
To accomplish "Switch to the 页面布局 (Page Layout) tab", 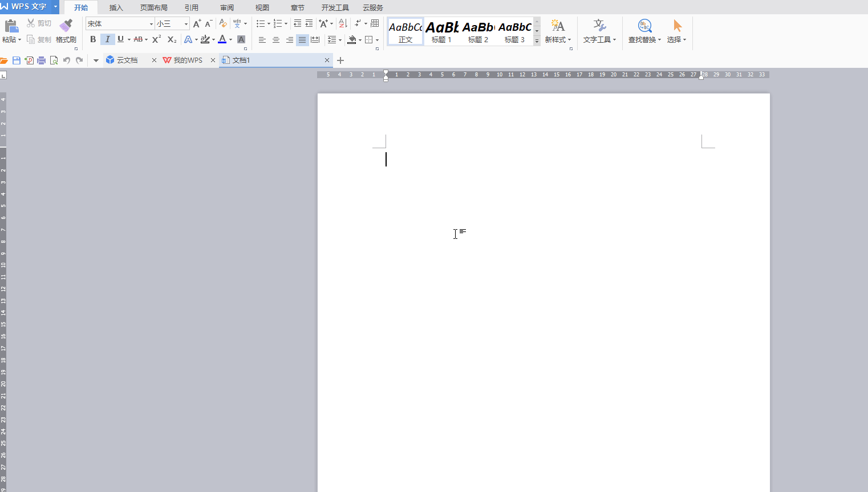I will coord(154,7).
